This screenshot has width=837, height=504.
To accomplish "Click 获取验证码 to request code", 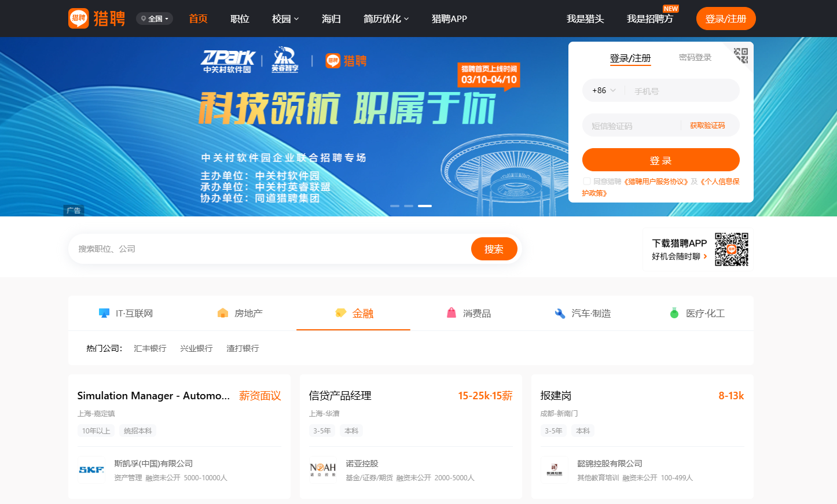I will tap(707, 126).
